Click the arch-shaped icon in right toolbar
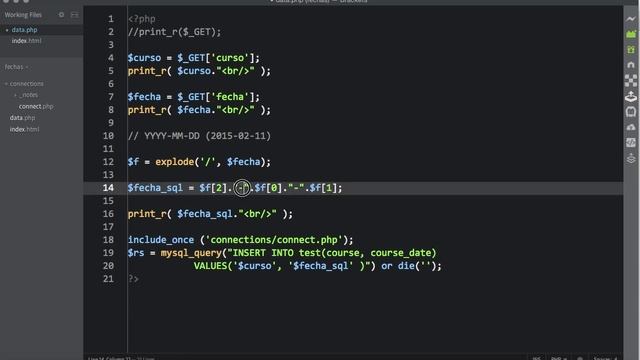This screenshot has width=640, height=360. pos(631,65)
